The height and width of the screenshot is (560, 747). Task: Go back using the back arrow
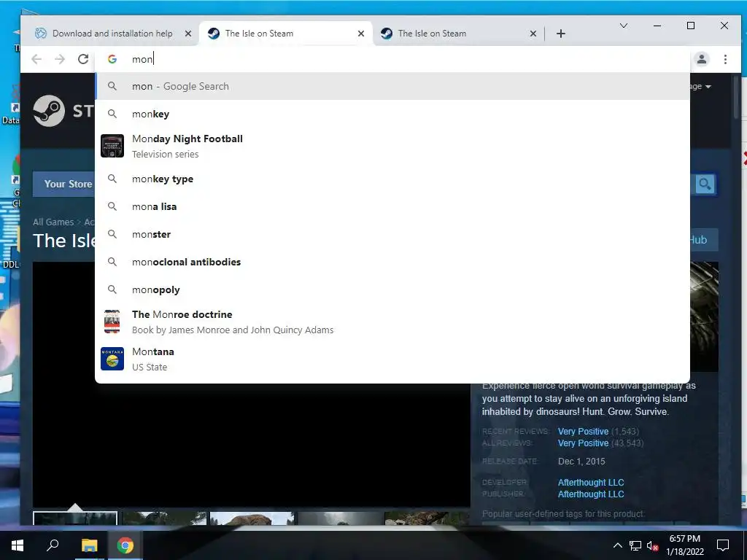[36, 59]
